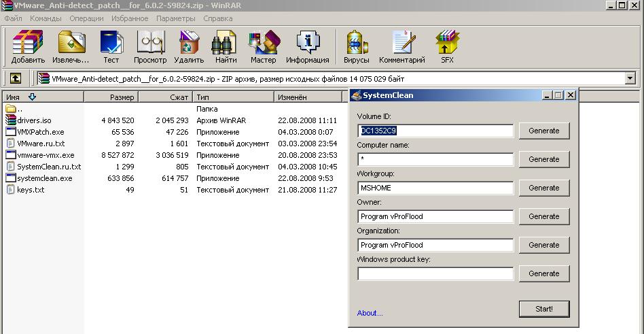The width and height of the screenshot is (644, 334).
Task: Click type 'Архив WinRAR' cell
Action: pos(220,120)
